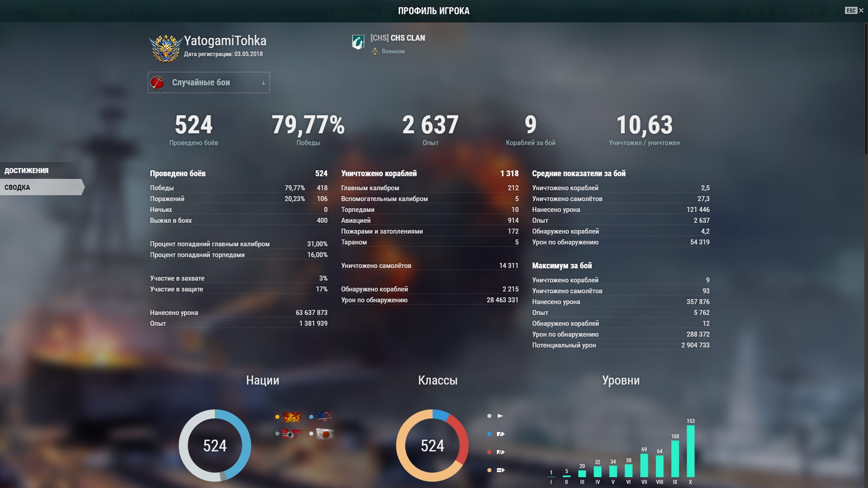Viewport: 868px width, 488px height.
Task: Click the CHS clan emblem icon
Action: (x=358, y=42)
